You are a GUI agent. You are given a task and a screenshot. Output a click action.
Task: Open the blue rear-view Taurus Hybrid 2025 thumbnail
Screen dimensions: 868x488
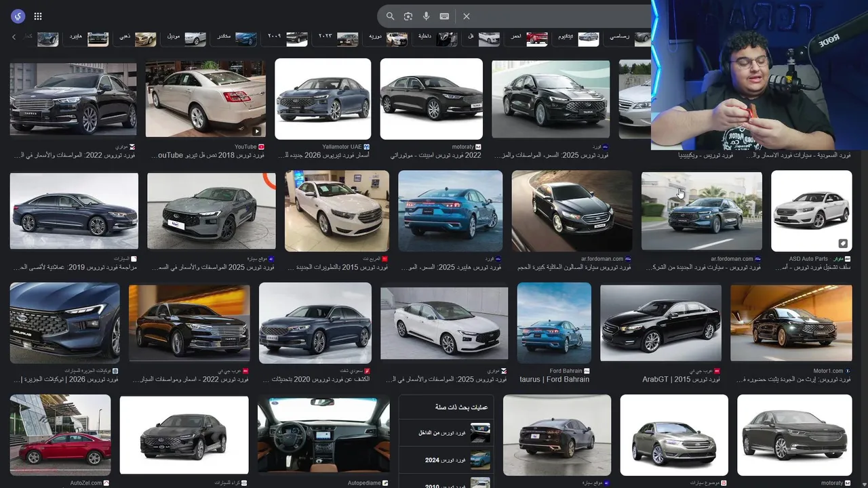450,211
